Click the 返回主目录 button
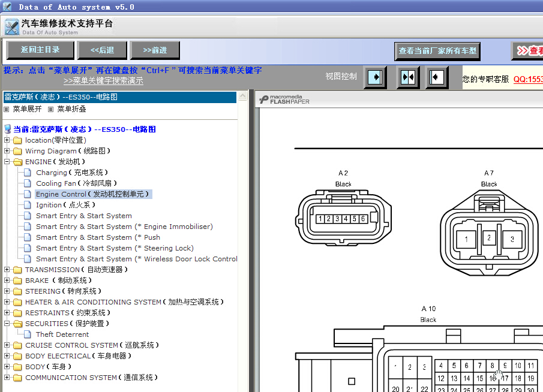The height and width of the screenshot is (392, 543). coord(40,50)
